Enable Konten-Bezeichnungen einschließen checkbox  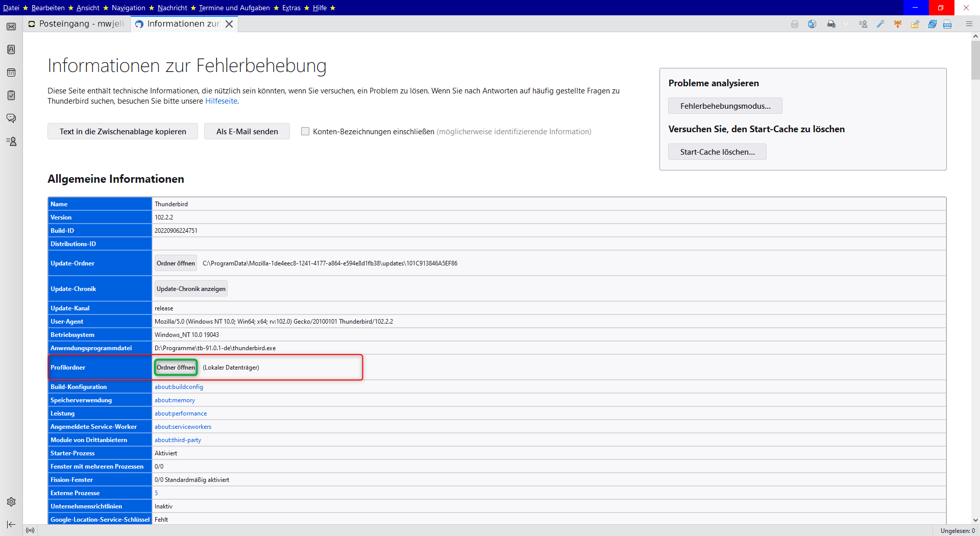(305, 131)
